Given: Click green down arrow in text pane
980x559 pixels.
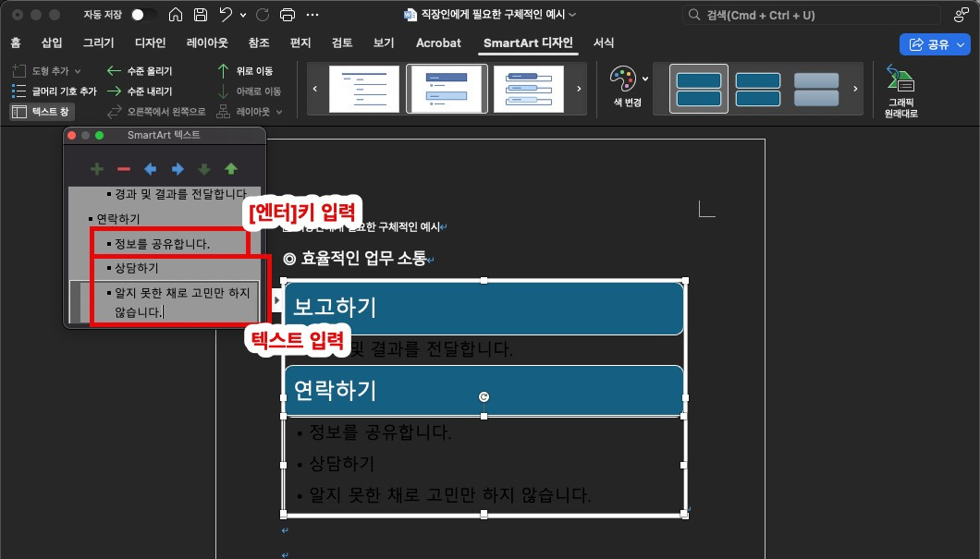Looking at the screenshot, I should tap(203, 169).
